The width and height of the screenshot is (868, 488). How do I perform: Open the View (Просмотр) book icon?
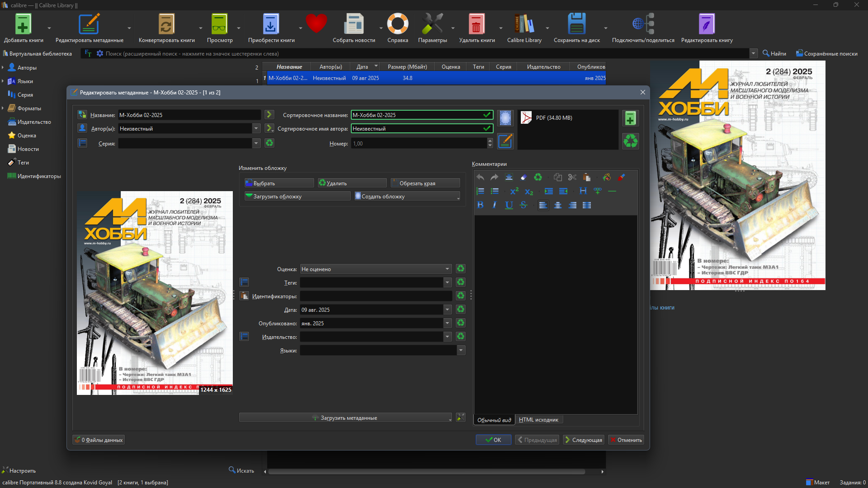tap(220, 24)
